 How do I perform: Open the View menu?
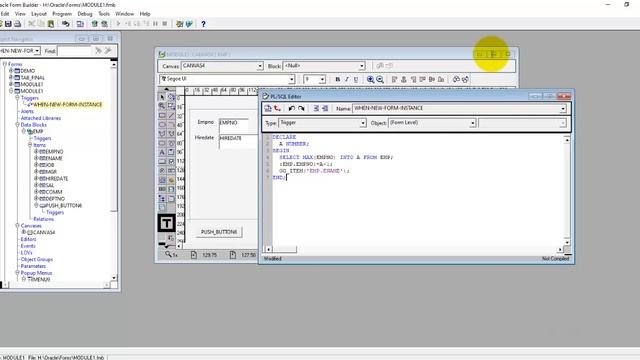point(20,14)
